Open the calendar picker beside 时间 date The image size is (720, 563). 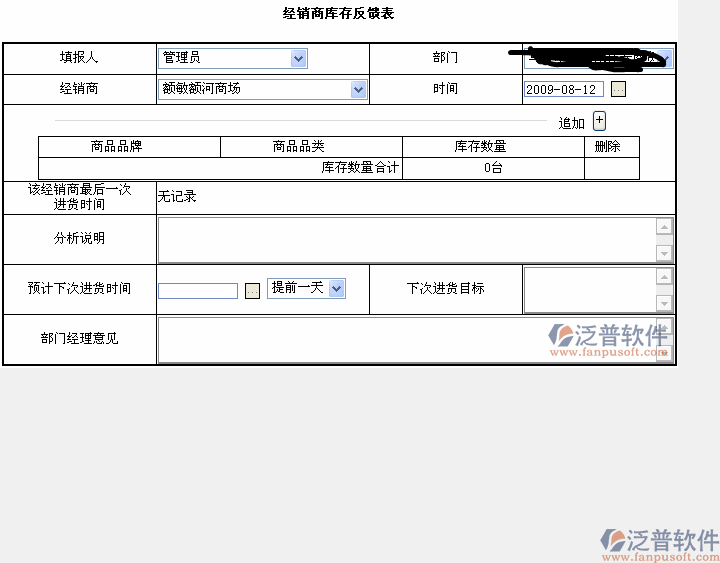click(x=618, y=89)
